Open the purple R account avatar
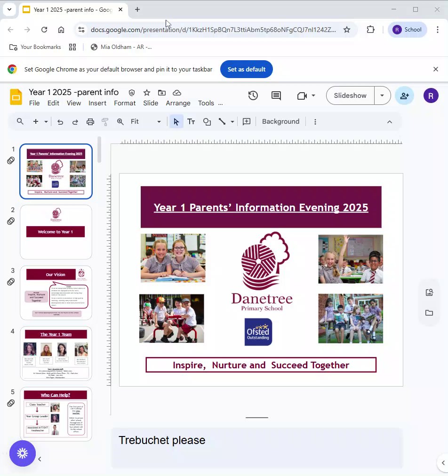 pos(431,96)
